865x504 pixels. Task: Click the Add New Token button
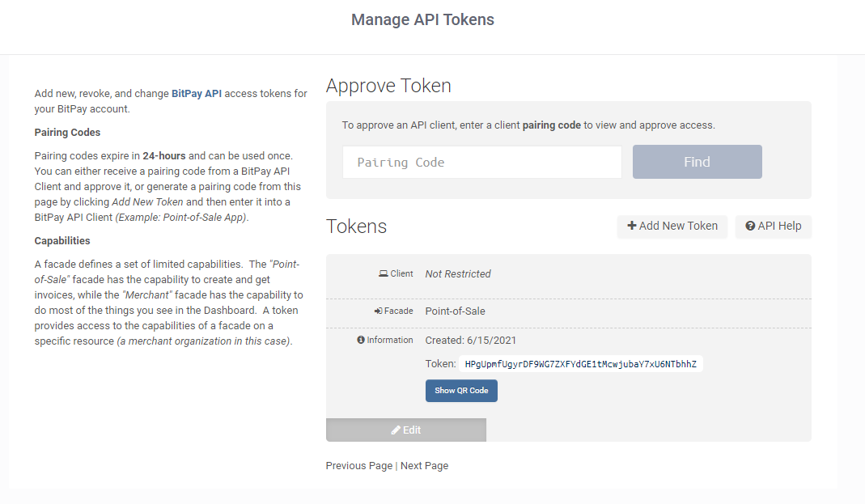pos(672,226)
